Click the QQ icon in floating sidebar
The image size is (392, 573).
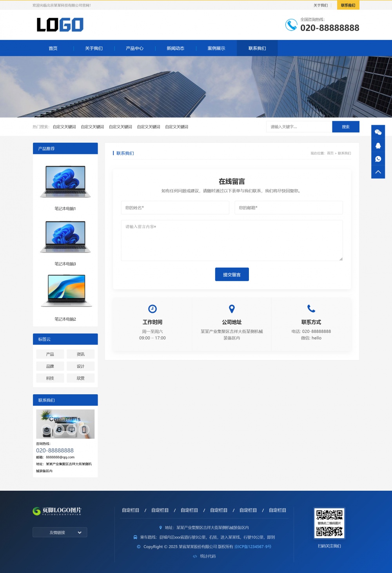[378, 145]
